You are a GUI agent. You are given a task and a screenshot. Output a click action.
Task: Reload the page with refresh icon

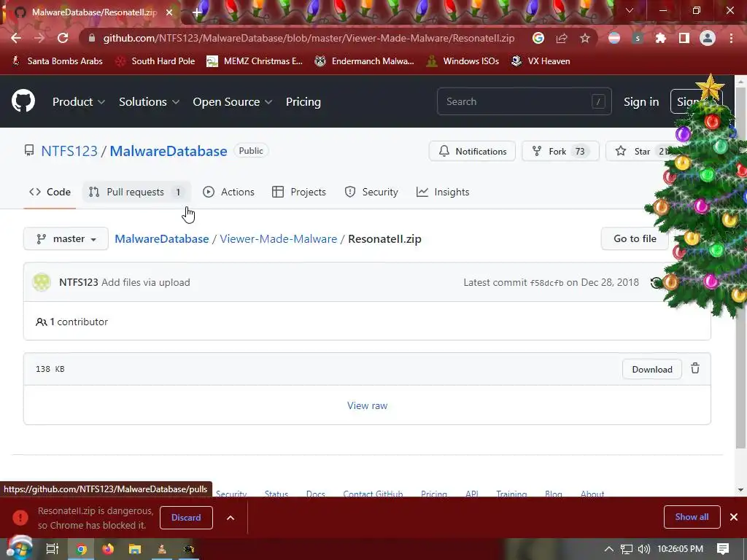63,38
